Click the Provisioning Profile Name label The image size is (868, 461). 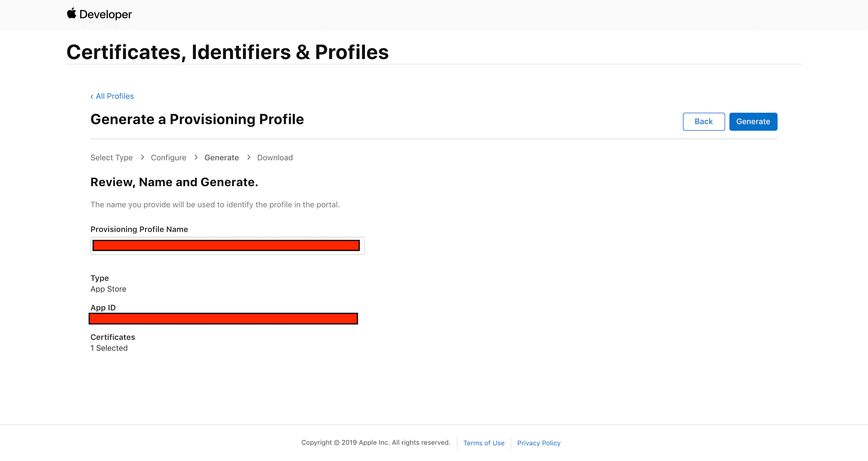pyautogui.click(x=139, y=229)
